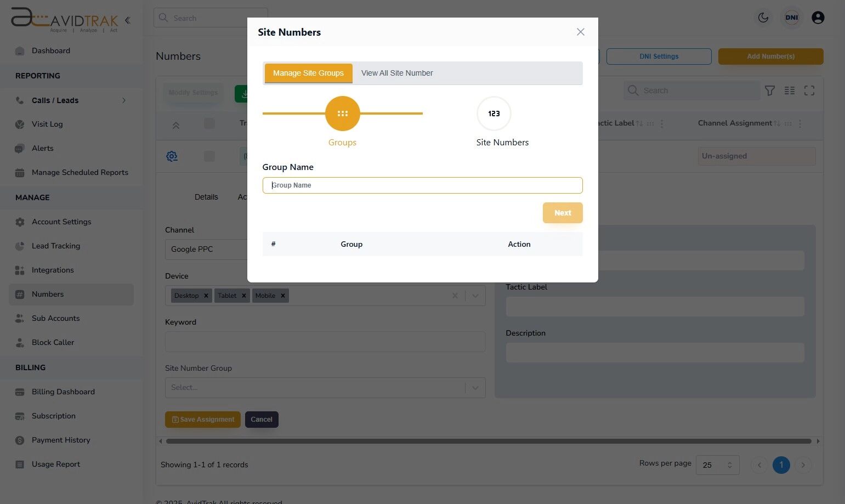Collapse the sidebar with the chevron arrow
This screenshot has height=504, width=845.
[127, 20]
